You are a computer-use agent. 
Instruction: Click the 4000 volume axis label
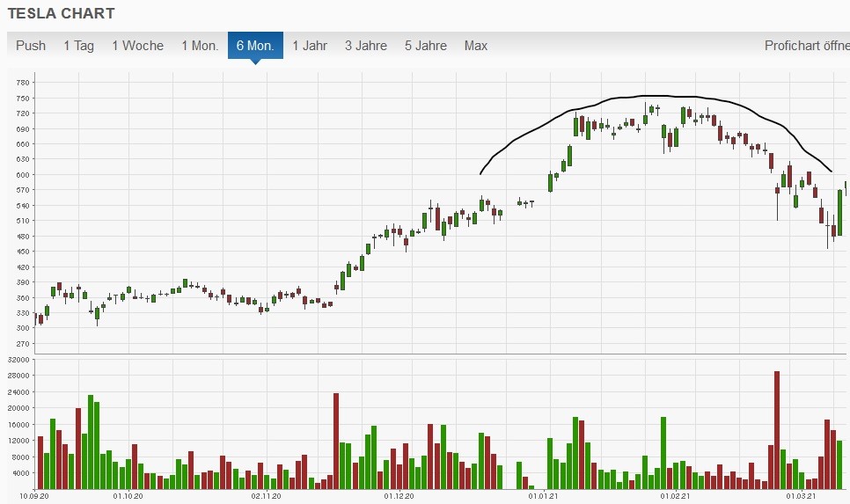tap(20, 473)
